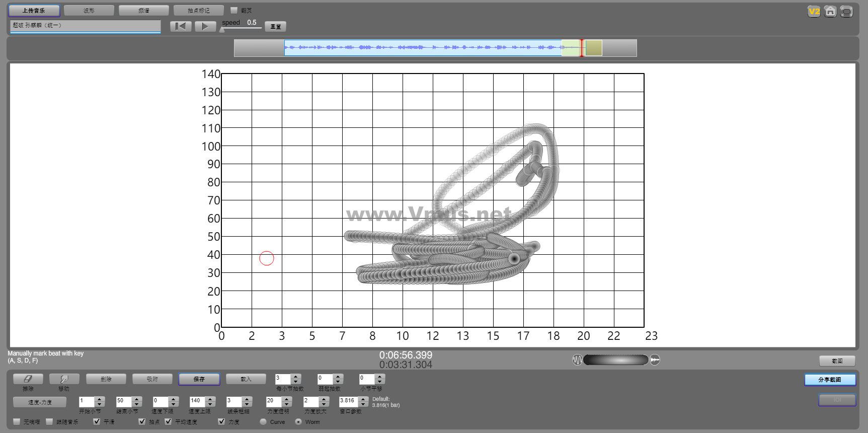
Task: Click the 上传音乐 upload music button
Action: (x=34, y=11)
